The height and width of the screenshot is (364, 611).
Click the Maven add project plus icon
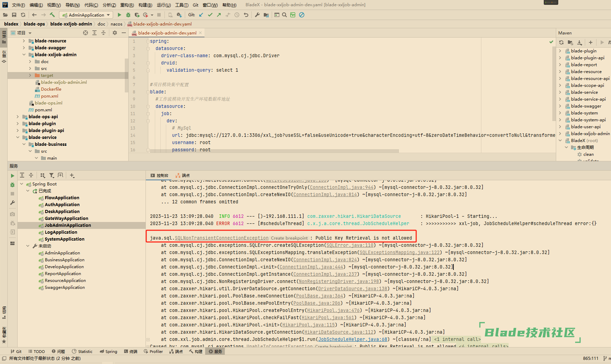coord(591,42)
